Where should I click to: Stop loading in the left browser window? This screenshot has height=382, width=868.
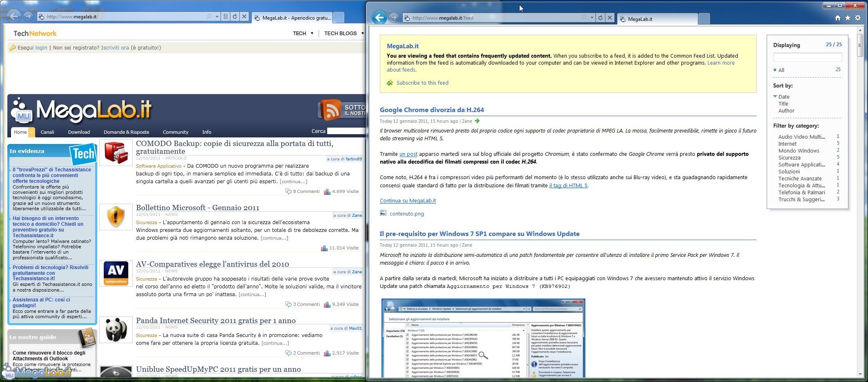coord(244,16)
